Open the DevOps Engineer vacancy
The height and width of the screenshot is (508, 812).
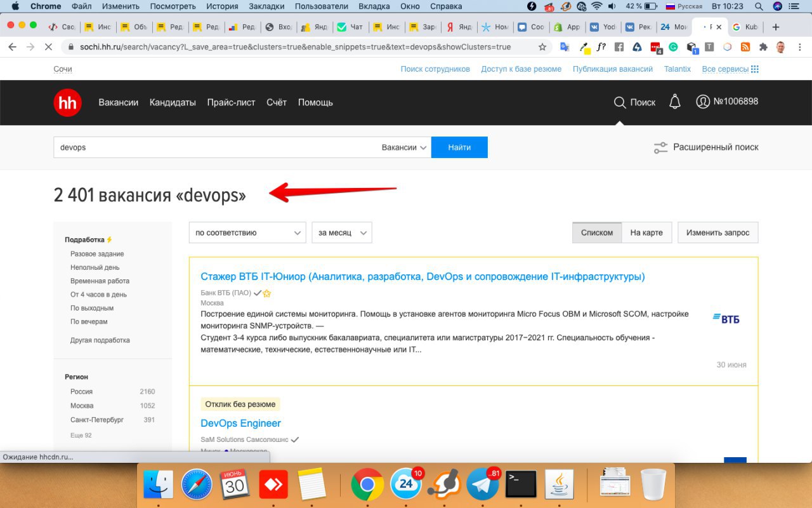coord(240,424)
